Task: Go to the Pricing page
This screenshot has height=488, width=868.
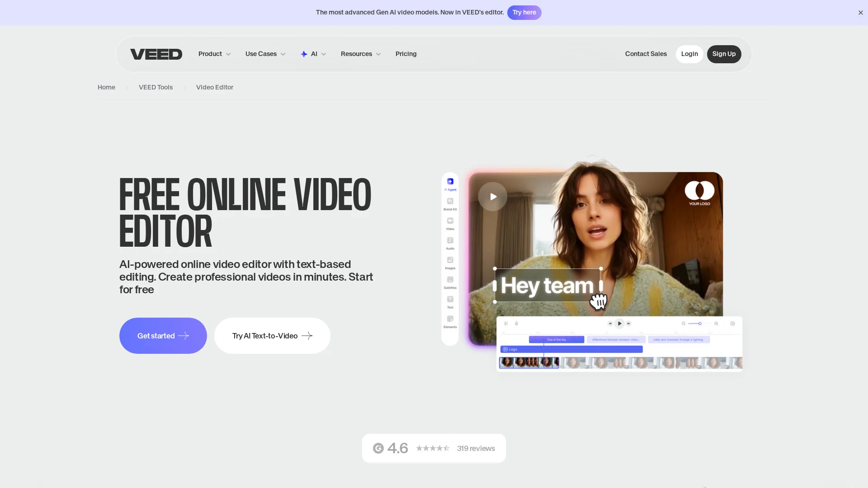Action: click(406, 54)
